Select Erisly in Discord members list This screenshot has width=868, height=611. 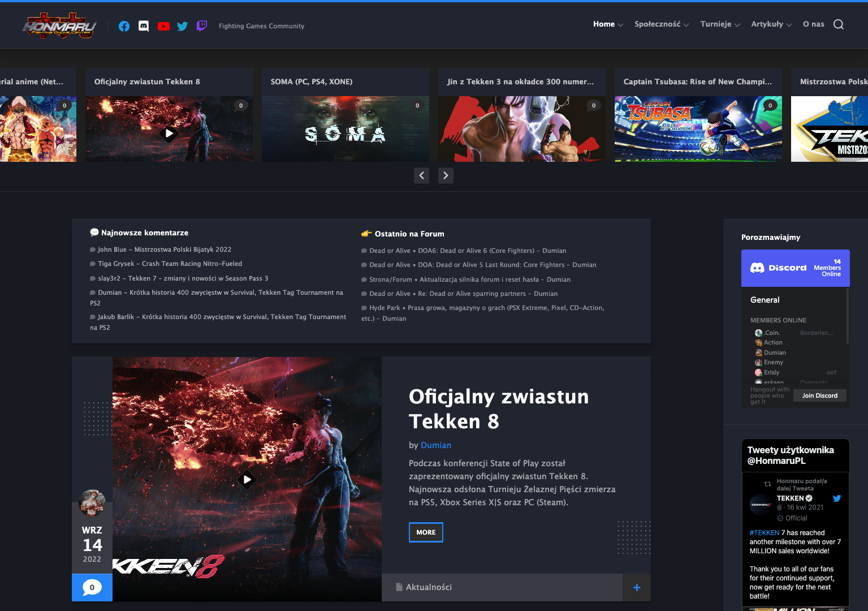click(x=771, y=372)
